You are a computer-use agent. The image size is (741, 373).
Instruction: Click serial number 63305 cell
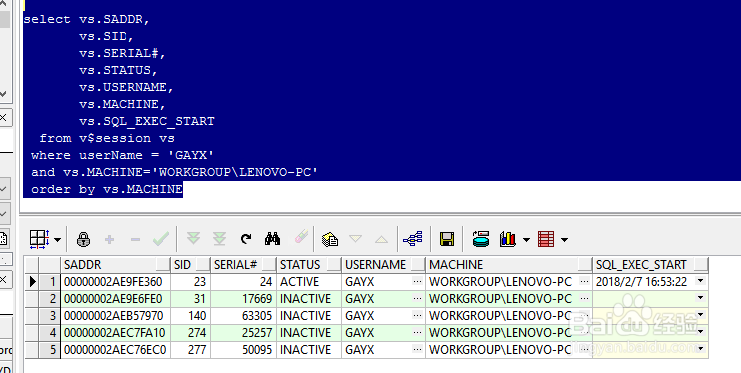(243, 316)
